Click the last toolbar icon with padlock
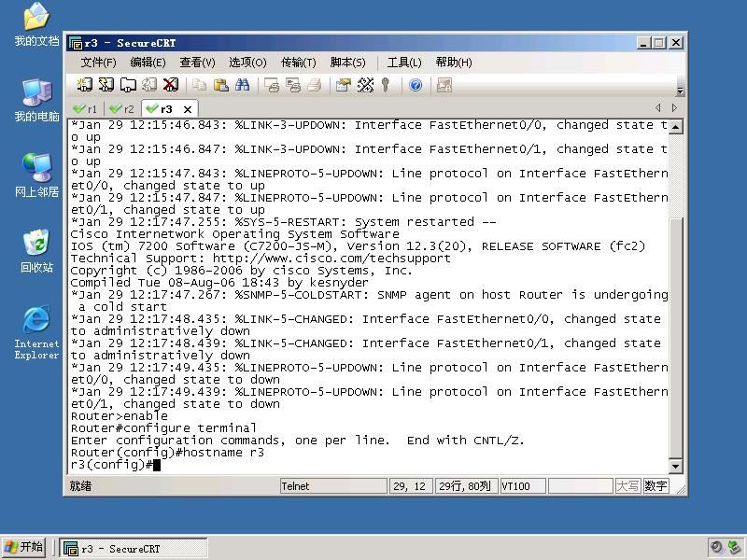747x560 pixels. [x=444, y=85]
